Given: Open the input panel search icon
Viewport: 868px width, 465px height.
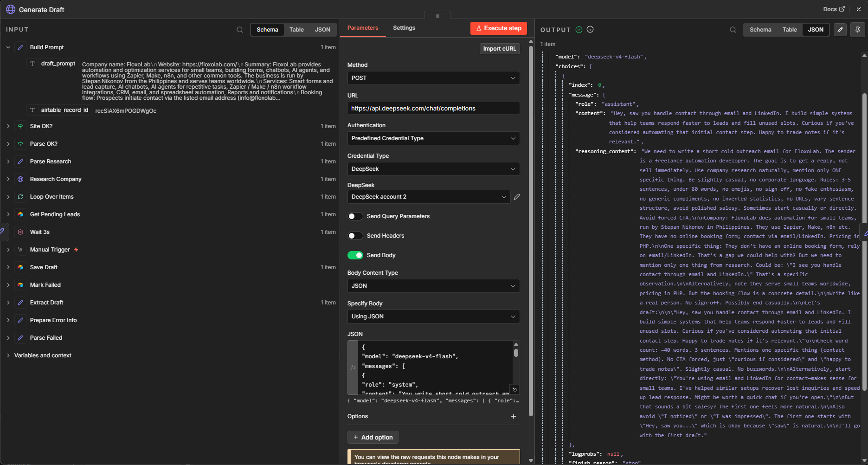Looking at the screenshot, I should coord(240,30).
